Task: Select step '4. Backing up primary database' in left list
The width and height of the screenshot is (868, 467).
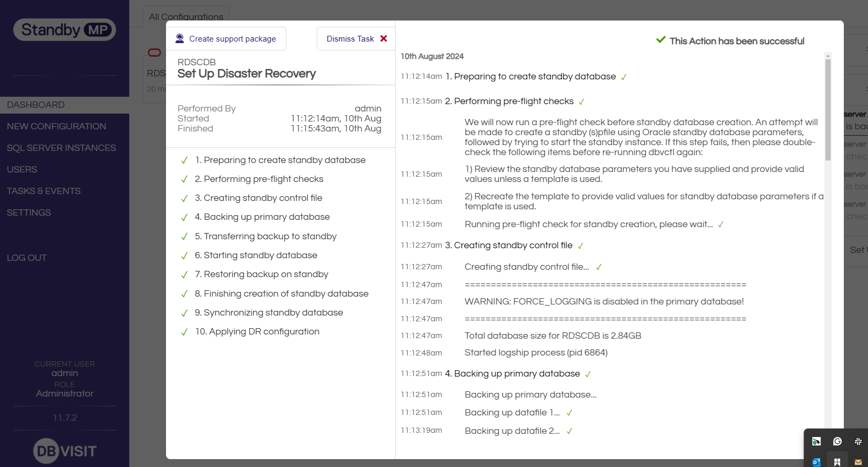Action: (262, 217)
